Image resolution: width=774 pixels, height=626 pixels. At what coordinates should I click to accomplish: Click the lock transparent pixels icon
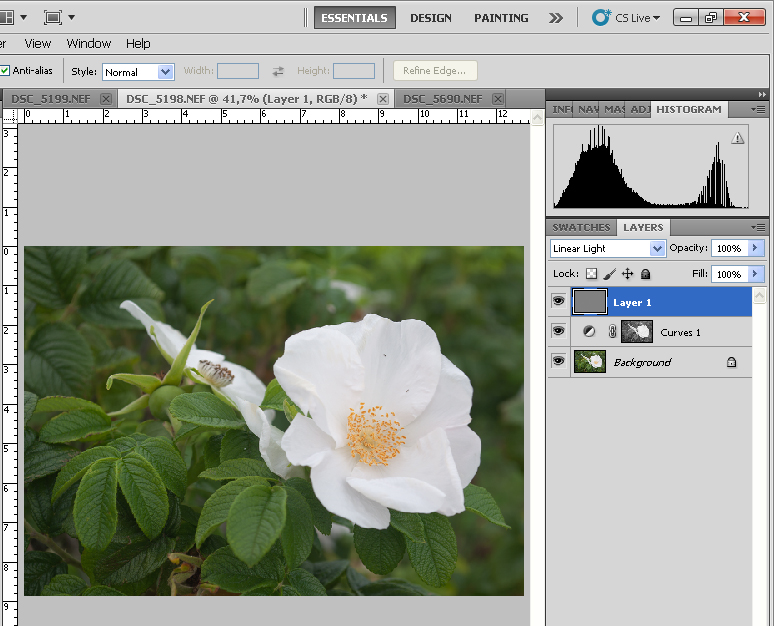pos(591,274)
